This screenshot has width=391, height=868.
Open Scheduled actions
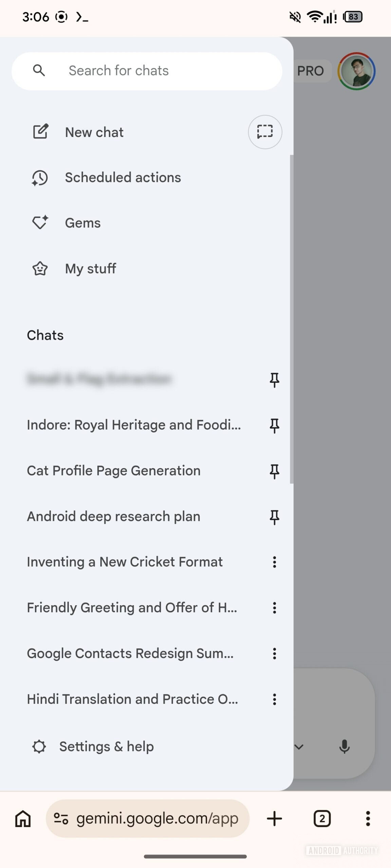[123, 177]
